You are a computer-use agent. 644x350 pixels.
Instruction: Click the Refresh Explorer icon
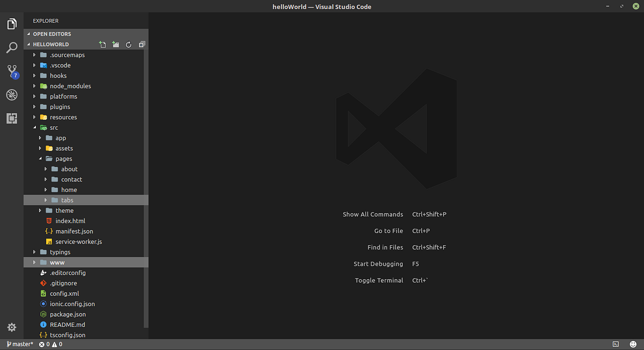click(128, 44)
